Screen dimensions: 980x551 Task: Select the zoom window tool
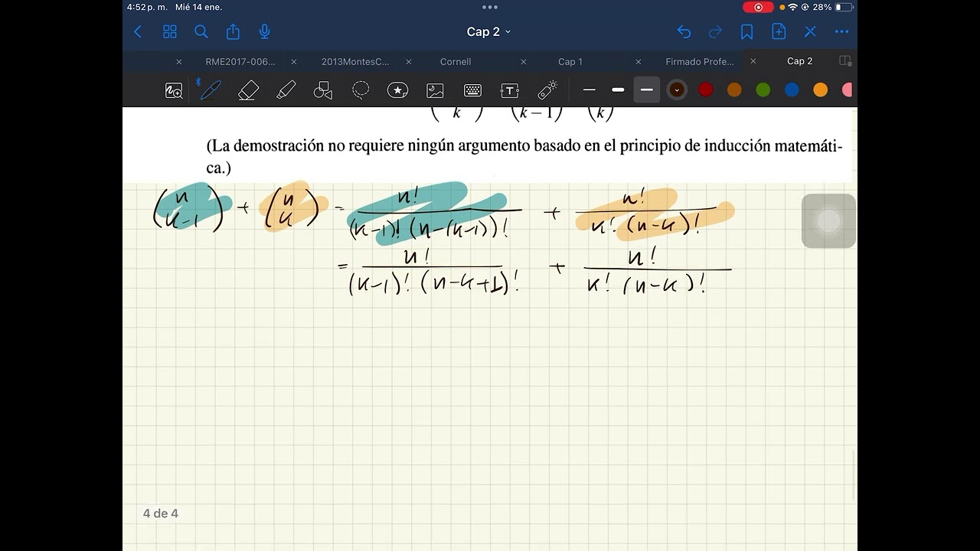pyautogui.click(x=174, y=90)
